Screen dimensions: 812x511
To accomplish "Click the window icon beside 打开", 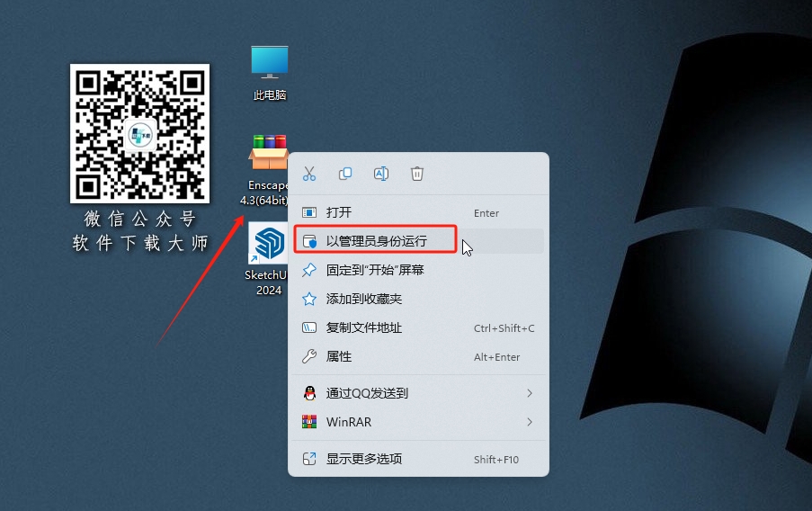I will tap(309, 212).
